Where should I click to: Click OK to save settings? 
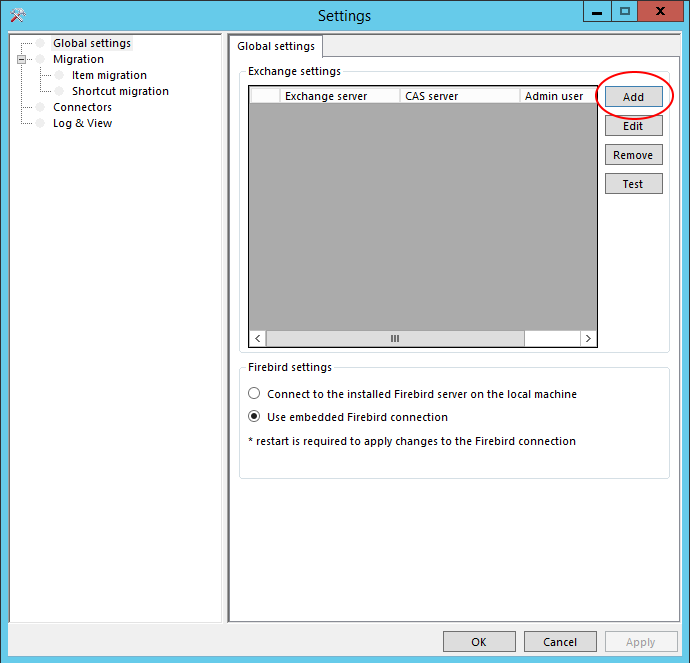click(479, 642)
